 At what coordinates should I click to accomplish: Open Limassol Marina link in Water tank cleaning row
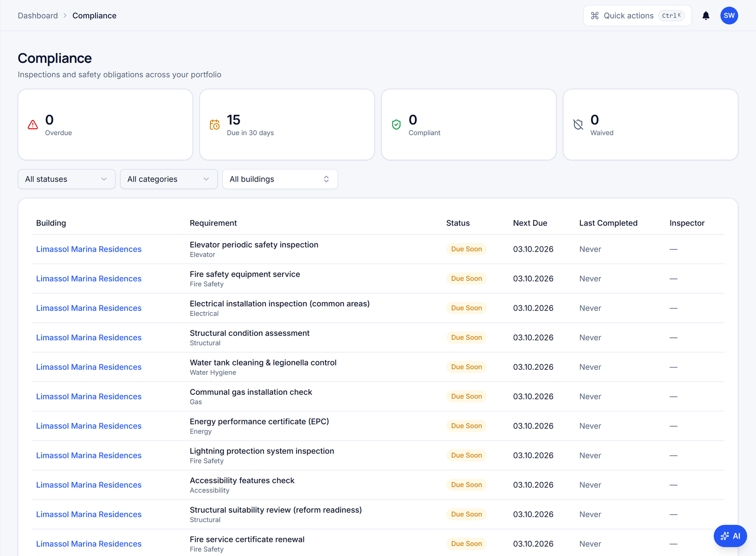pos(89,367)
